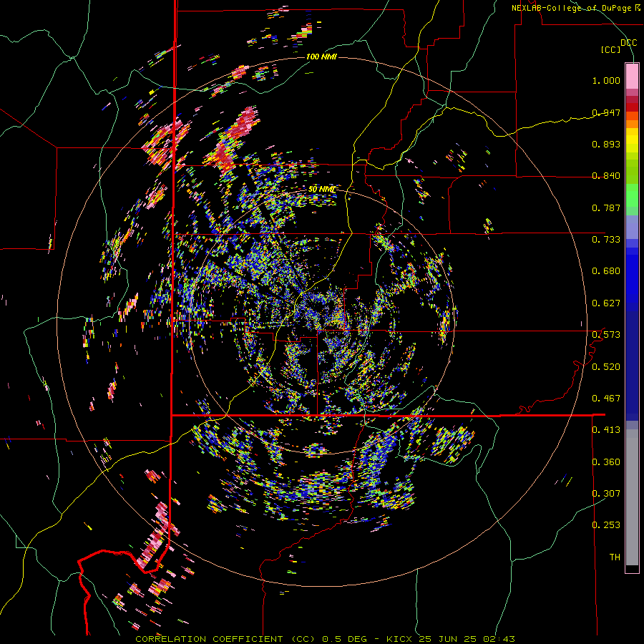The width and height of the screenshot is (644, 644).
Task: Click the NEXLAB-College of DuPage credit text
Action: click(x=571, y=8)
